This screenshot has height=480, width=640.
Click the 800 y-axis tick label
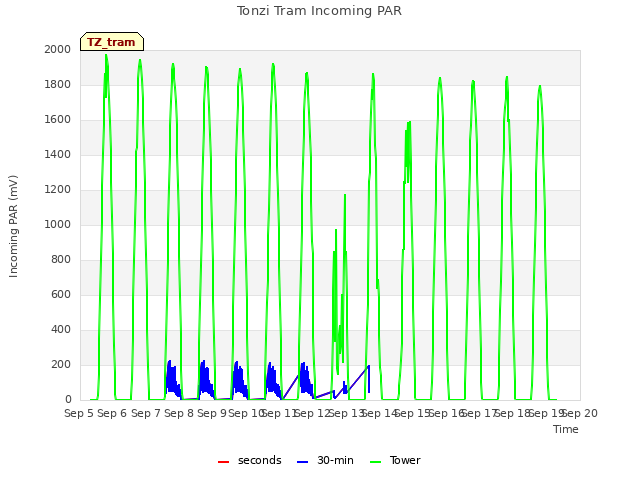coord(61,260)
